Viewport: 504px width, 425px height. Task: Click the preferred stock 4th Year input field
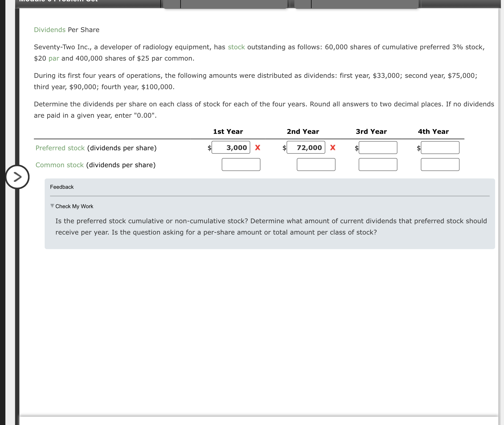pos(440,148)
